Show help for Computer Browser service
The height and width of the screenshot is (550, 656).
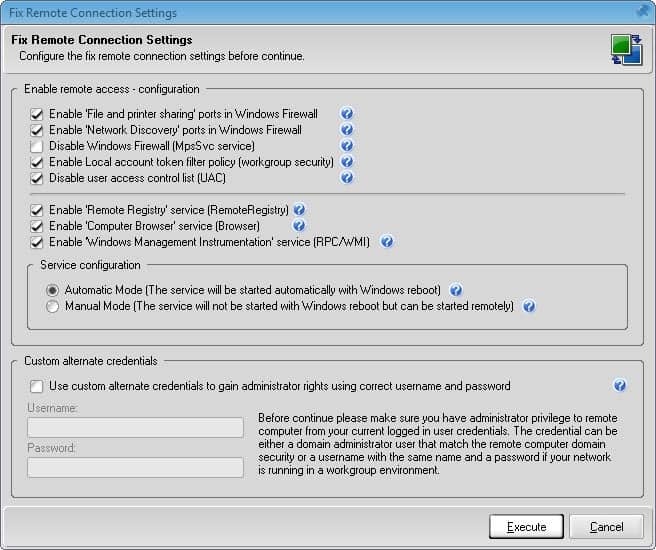299,226
